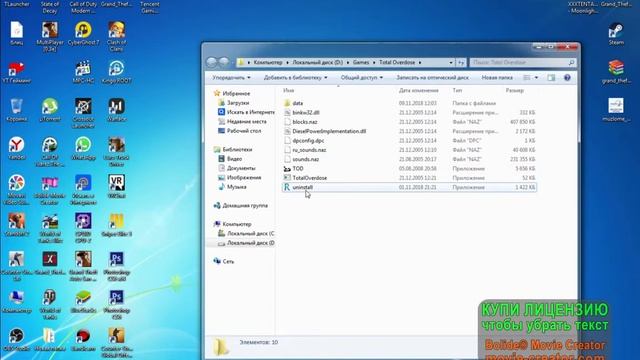Change view with the view mode icon
The height and width of the screenshot is (360, 640).
click(x=527, y=78)
